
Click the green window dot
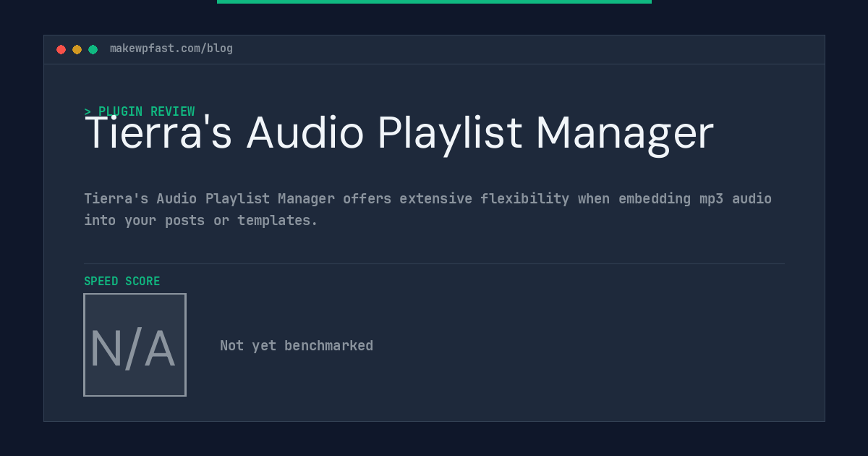[93, 49]
